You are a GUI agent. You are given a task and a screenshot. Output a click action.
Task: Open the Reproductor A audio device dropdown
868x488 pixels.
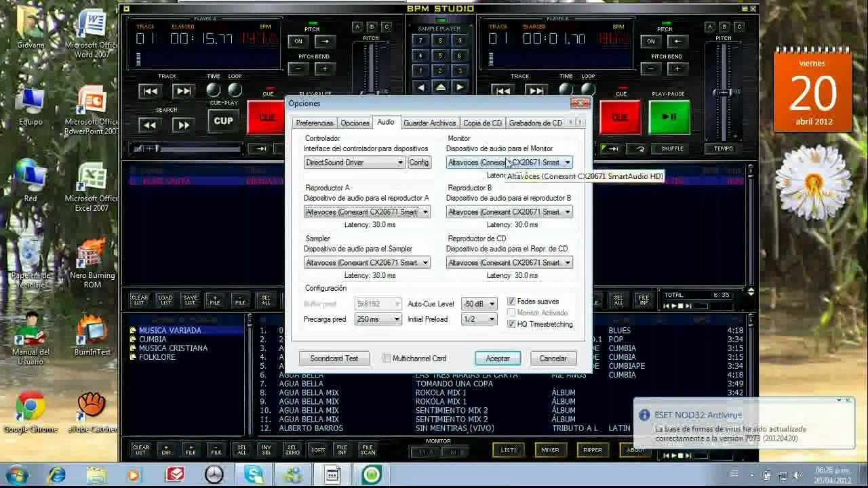click(x=367, y=212)
